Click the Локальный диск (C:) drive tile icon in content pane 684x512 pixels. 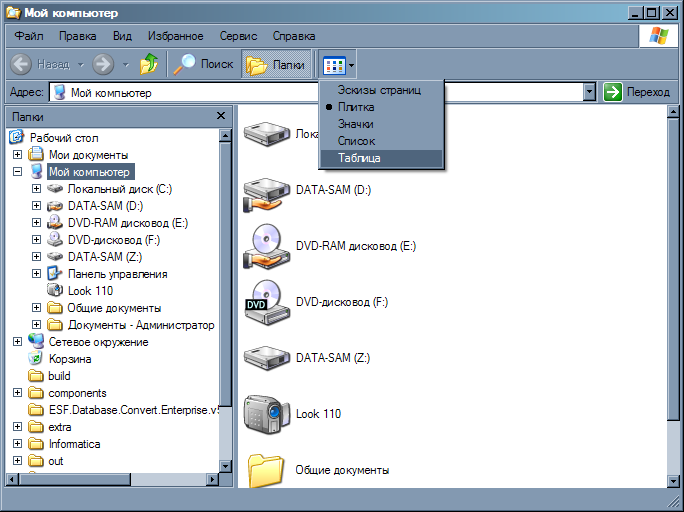267,134
